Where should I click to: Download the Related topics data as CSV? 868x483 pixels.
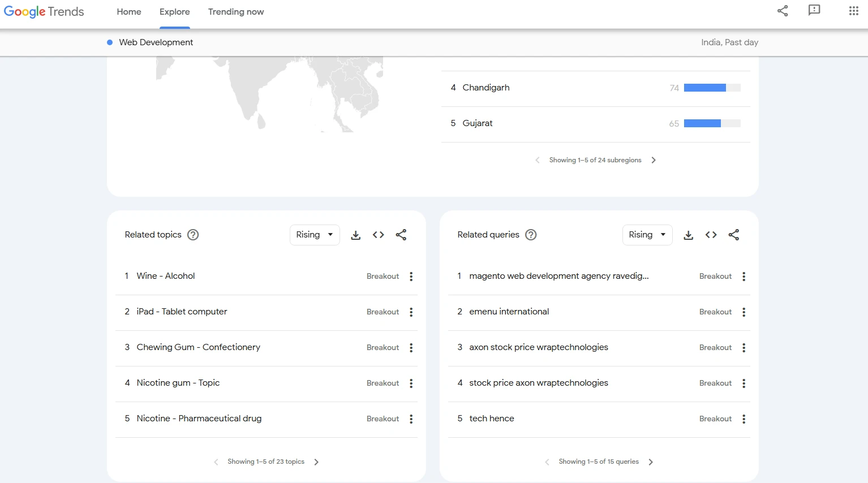pyautogui.click(x=355, y=235)
